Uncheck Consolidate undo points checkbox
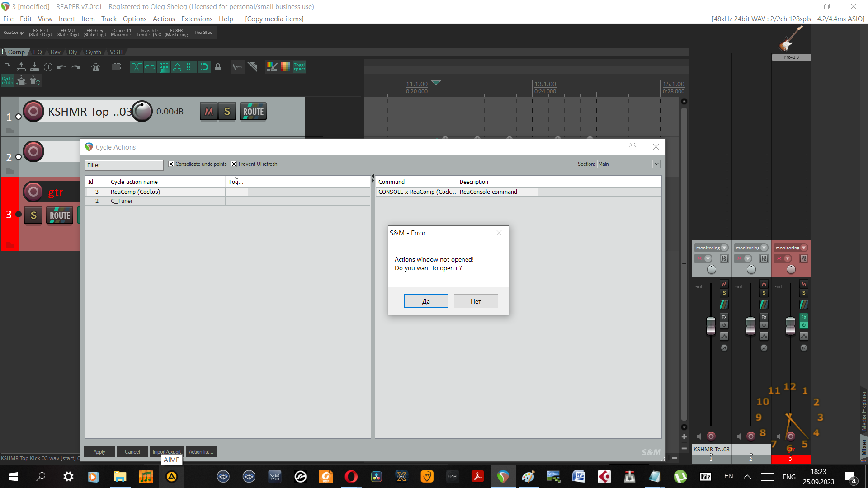This screenshot has height=488, width=868. pos(171,164)
